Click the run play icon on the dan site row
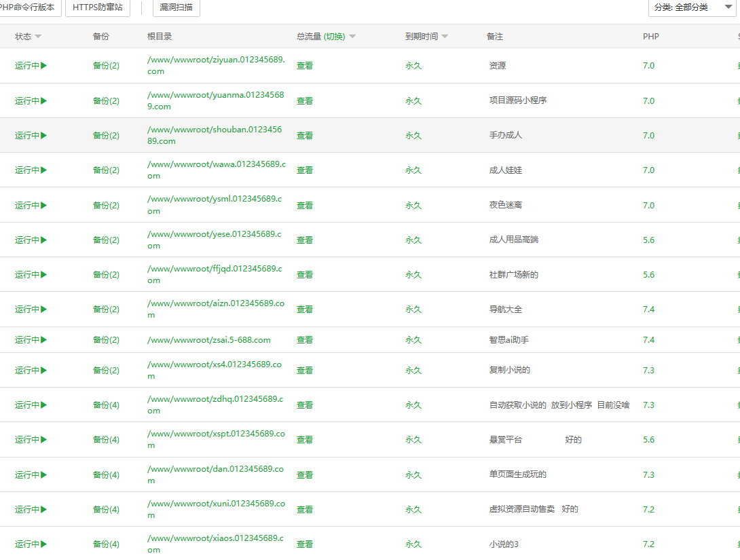The image size is (740, 560). point(44,474)
